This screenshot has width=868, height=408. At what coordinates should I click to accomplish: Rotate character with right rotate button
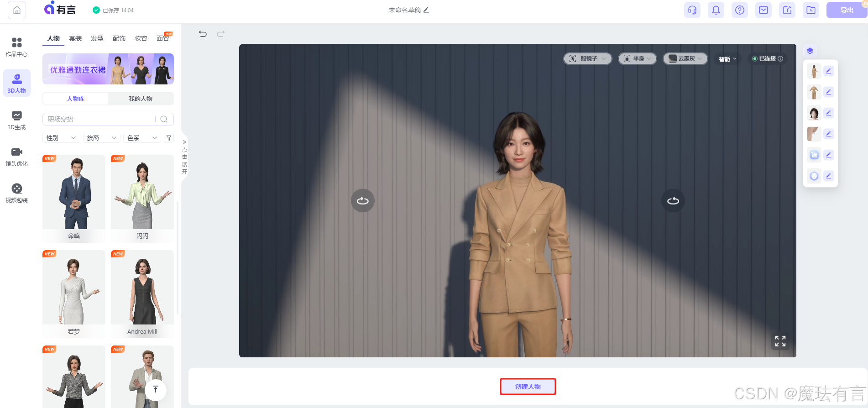click(673, 201)
